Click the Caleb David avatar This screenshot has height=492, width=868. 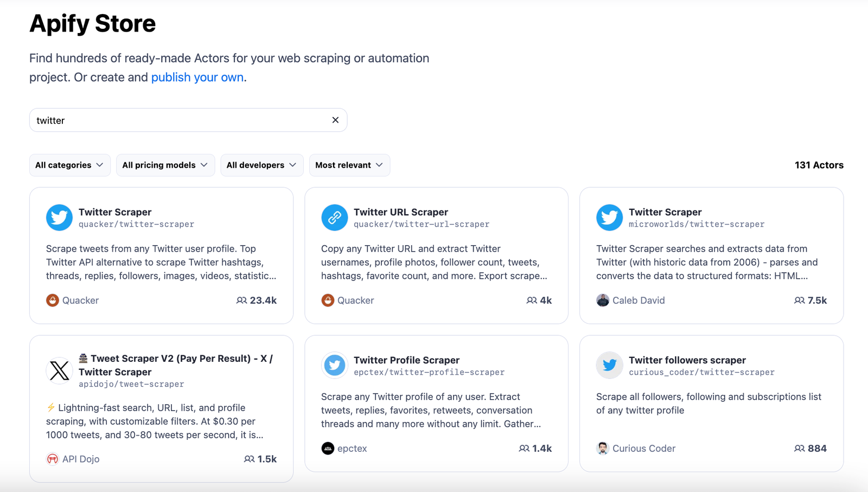[x=602, y=301]
